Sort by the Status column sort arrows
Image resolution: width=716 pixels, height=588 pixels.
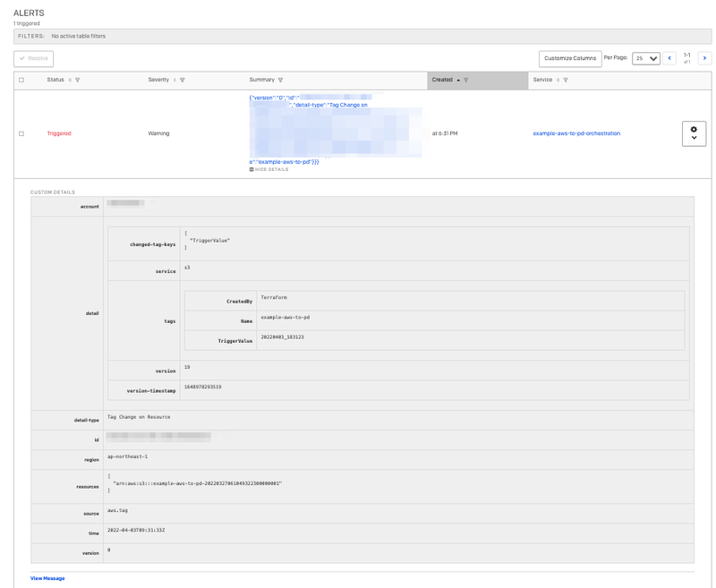70,80
